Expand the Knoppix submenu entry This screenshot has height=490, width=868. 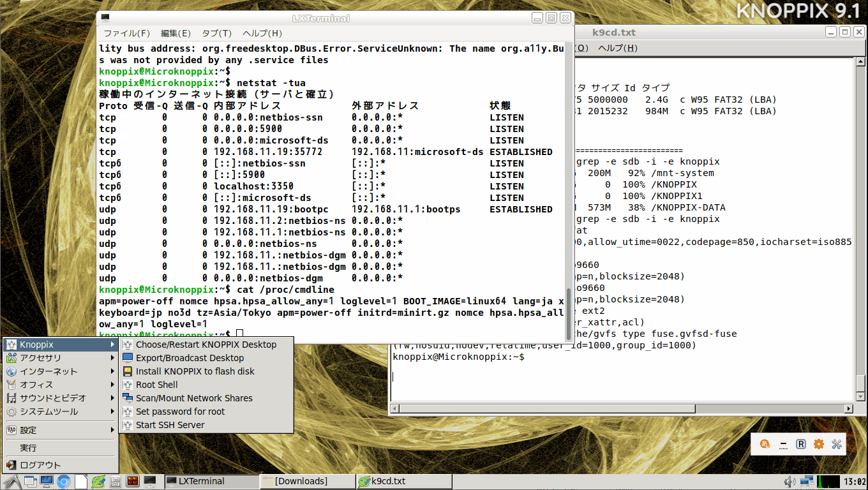click(61, 345)
